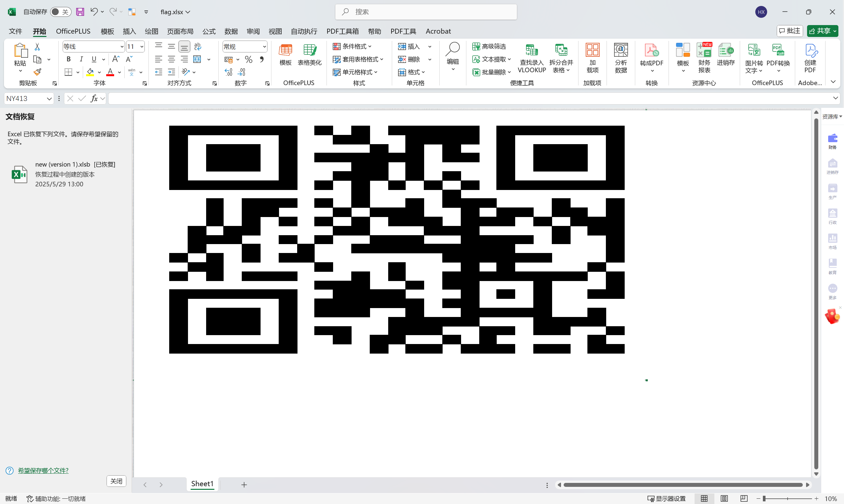Screen dimensions: 844x504
Task: Click the red font color swatch
Action: (110, 72)
